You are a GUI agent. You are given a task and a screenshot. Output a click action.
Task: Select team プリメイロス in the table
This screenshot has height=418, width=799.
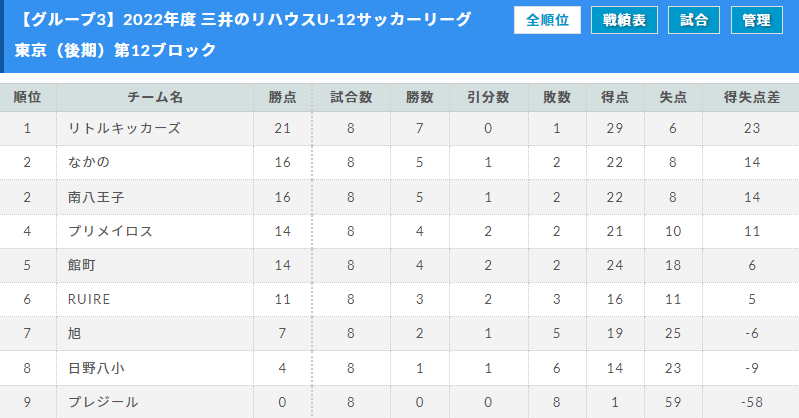(110, 231)
